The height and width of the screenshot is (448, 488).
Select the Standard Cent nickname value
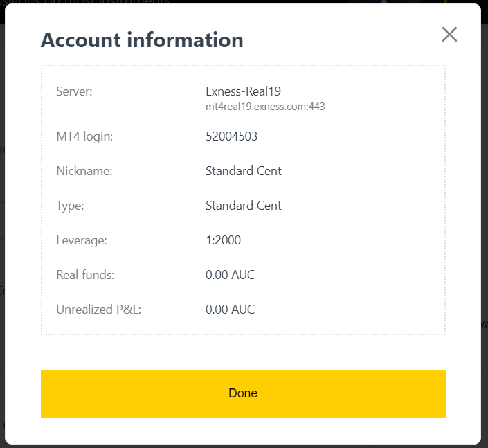244,171
